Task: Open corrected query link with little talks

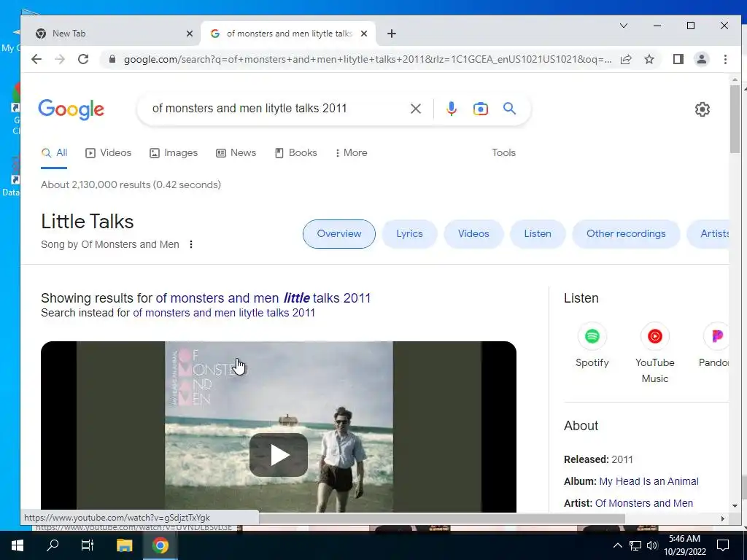Action: click(x=263, y=298)
